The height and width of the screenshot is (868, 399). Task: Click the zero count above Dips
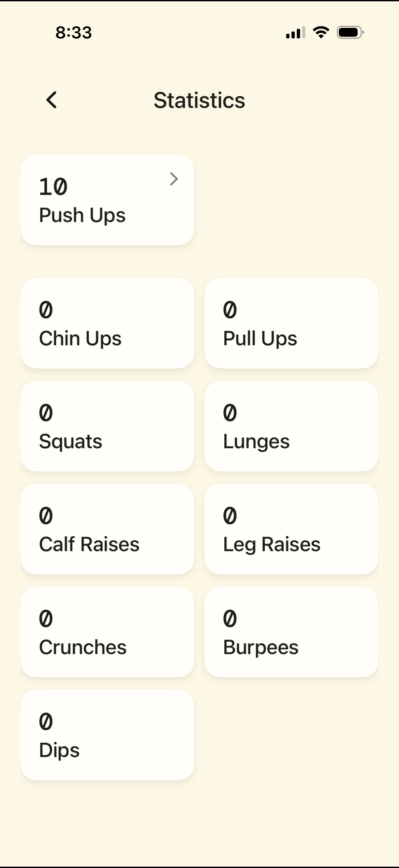tap(46, 721)
